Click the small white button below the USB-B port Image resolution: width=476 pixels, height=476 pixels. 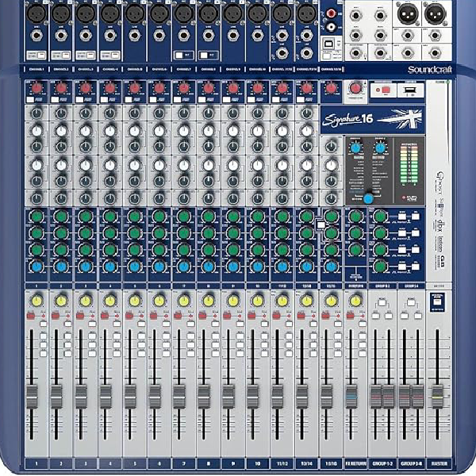[327, 56]
